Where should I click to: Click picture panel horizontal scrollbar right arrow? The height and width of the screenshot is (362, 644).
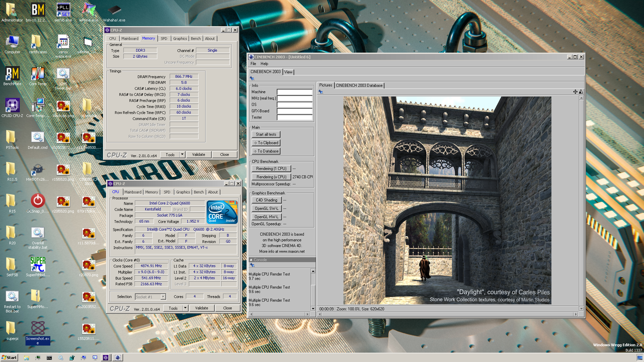[x=576, y=314]
